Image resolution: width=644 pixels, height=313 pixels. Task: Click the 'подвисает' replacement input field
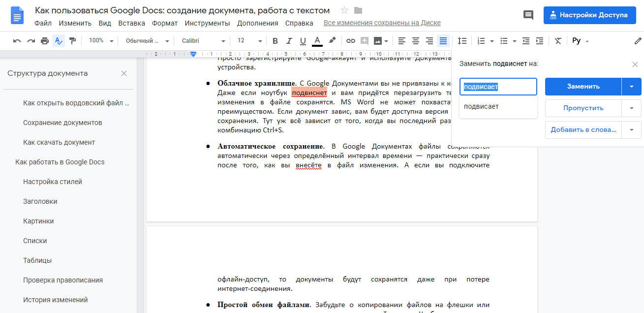pyautogui.click(x=498, y=86)
